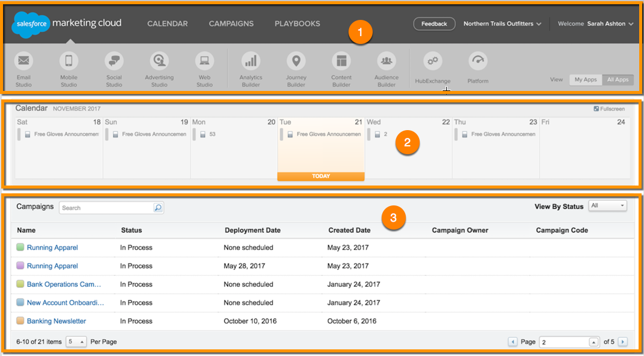The height and width of the screenshot is (356, 644).
Task: Open Web Studio app
Action: coord(204,69)
